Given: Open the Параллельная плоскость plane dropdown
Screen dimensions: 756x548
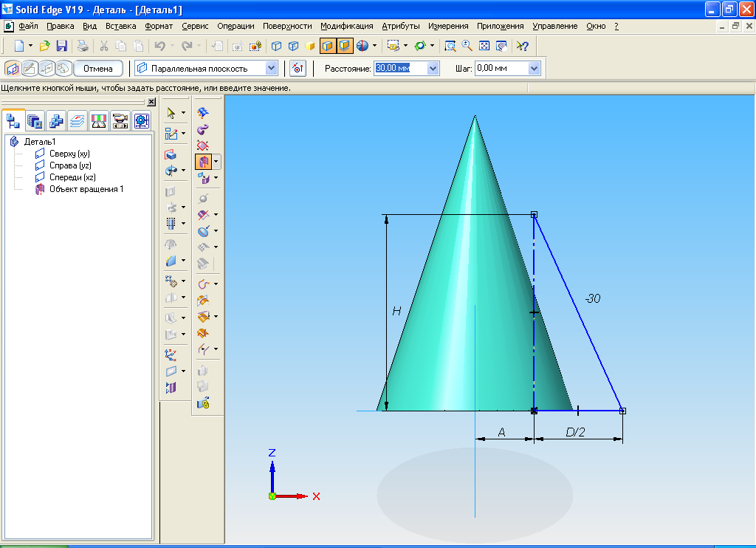Looking at the screenshot, I should pos(271,69).
